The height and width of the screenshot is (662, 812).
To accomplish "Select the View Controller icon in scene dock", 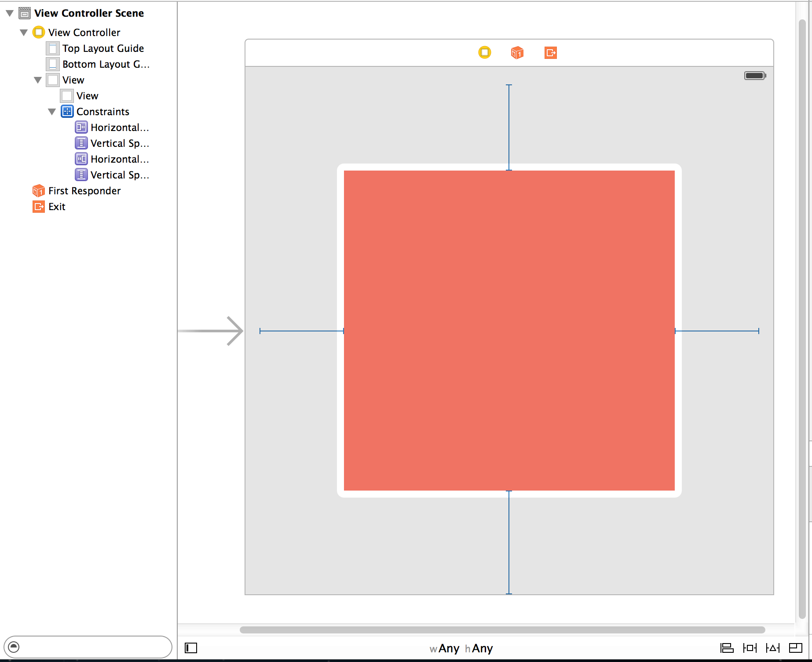I will pos(484,52).
